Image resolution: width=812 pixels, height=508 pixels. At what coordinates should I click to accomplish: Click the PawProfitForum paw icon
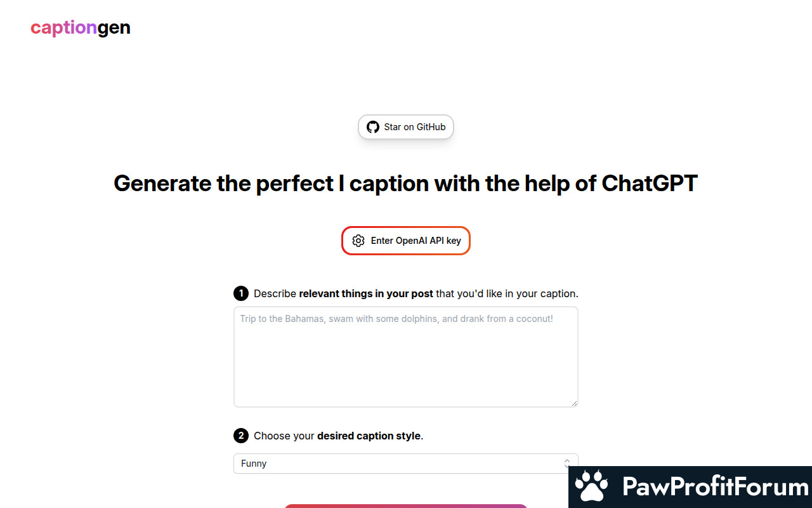[x=591, y=487]
